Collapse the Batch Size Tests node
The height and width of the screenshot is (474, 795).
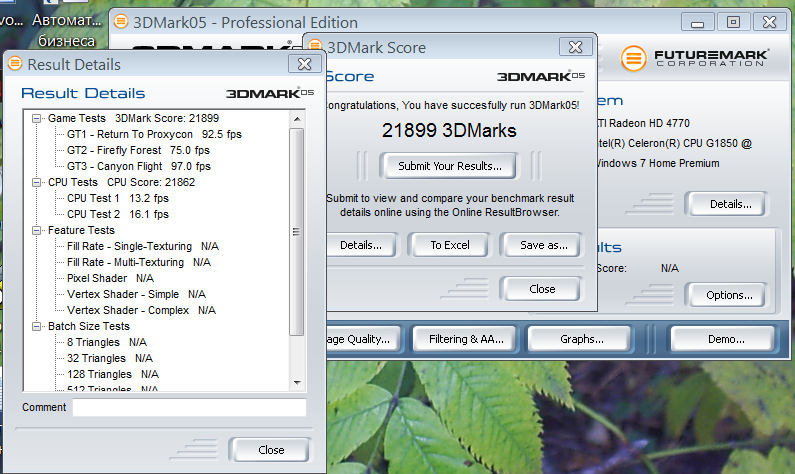(37, 326)
